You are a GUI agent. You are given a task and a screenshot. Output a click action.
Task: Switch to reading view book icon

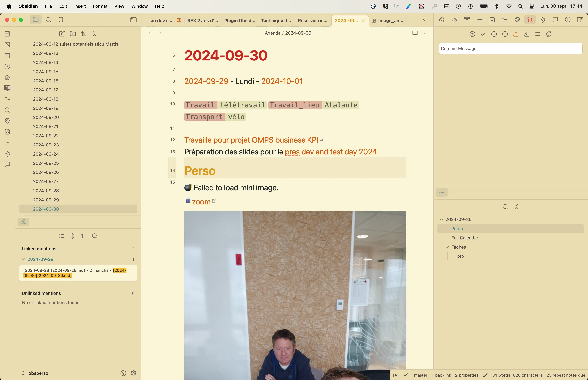(x=415, y=33)
